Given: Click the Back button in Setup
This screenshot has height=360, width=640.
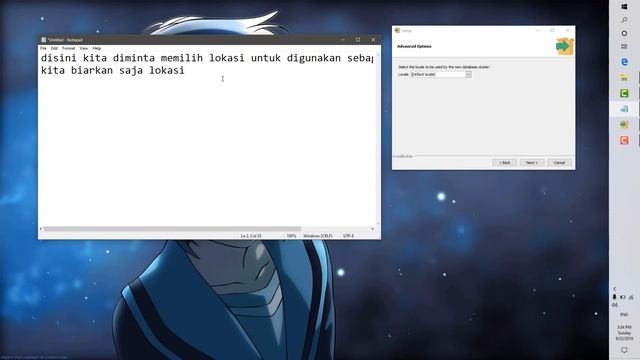Looking at the screenshot, I should (504, 162).
